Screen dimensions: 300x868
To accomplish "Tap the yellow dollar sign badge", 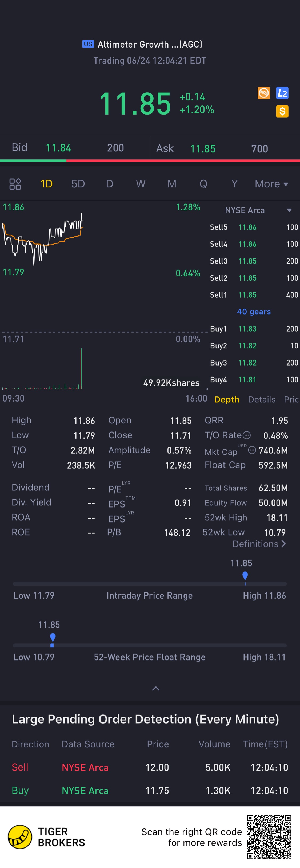I will [282, 111].
